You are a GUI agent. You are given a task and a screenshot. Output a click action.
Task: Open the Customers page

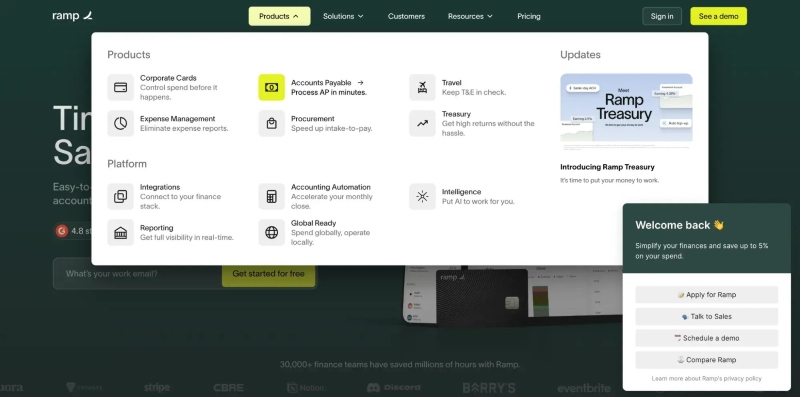(x=406, y=16)
